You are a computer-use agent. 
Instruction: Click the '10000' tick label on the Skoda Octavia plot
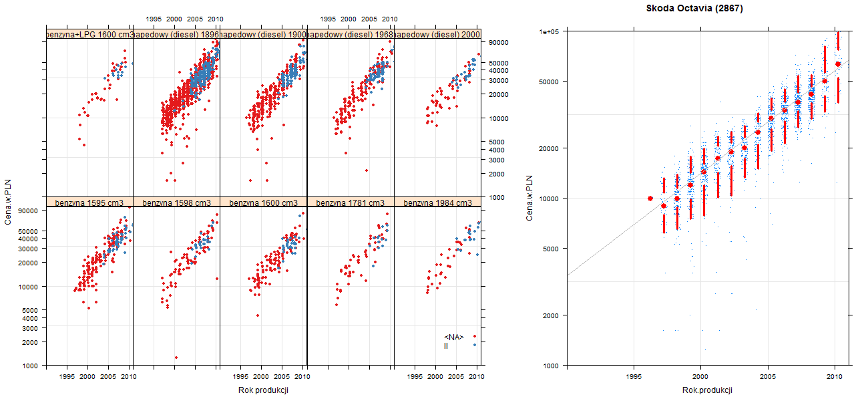click(549, 198)
